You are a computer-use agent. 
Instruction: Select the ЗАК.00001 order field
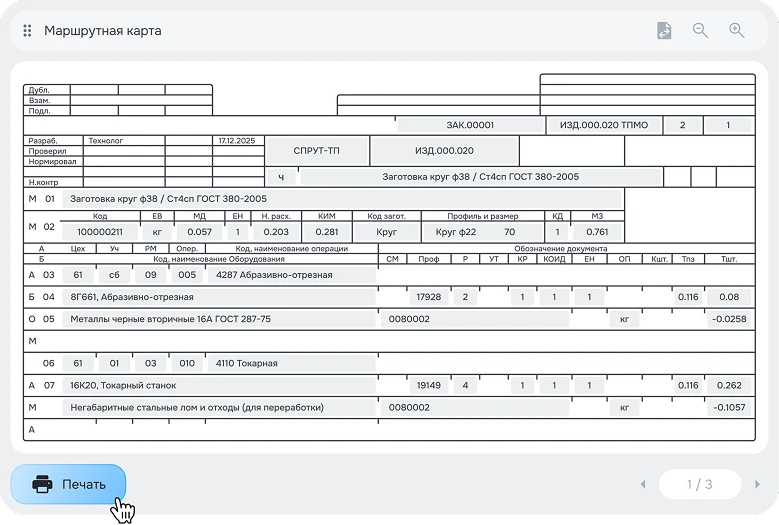469,125
